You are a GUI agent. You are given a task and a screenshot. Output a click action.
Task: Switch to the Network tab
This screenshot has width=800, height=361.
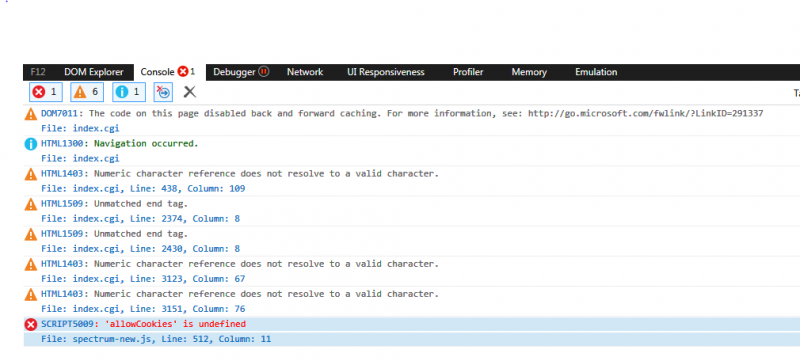click(x=305, y=72)
